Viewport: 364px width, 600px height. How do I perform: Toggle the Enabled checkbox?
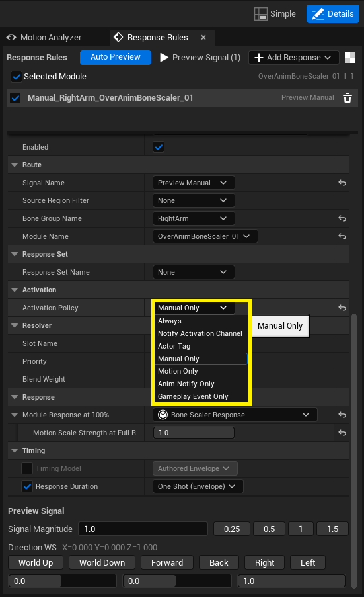(x=159, y=147)
